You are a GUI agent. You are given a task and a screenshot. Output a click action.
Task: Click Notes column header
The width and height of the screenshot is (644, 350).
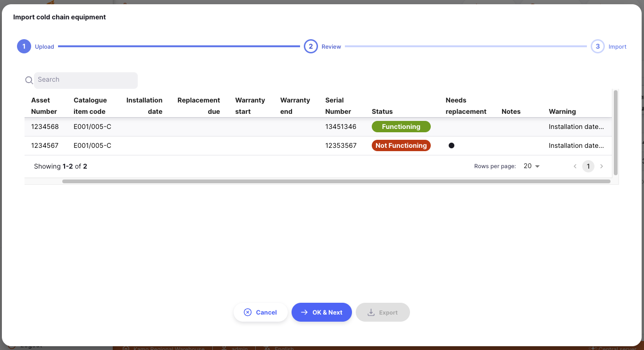tap(511, 111)
